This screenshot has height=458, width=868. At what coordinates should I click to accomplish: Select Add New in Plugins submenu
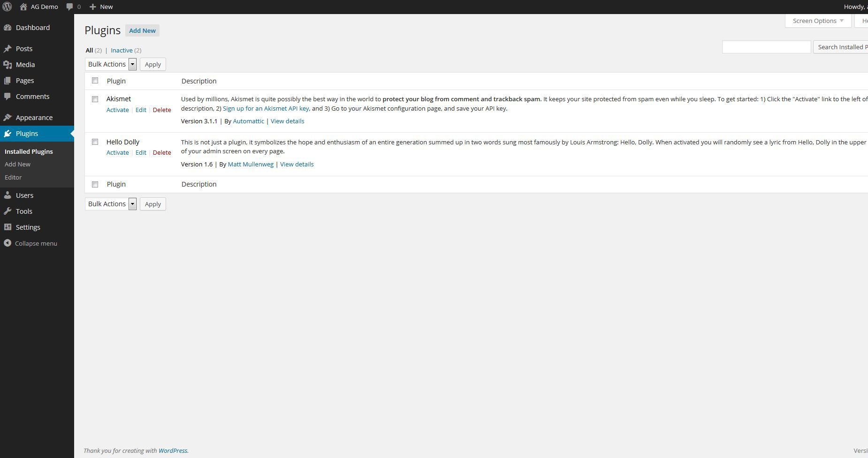click(17, 164)
